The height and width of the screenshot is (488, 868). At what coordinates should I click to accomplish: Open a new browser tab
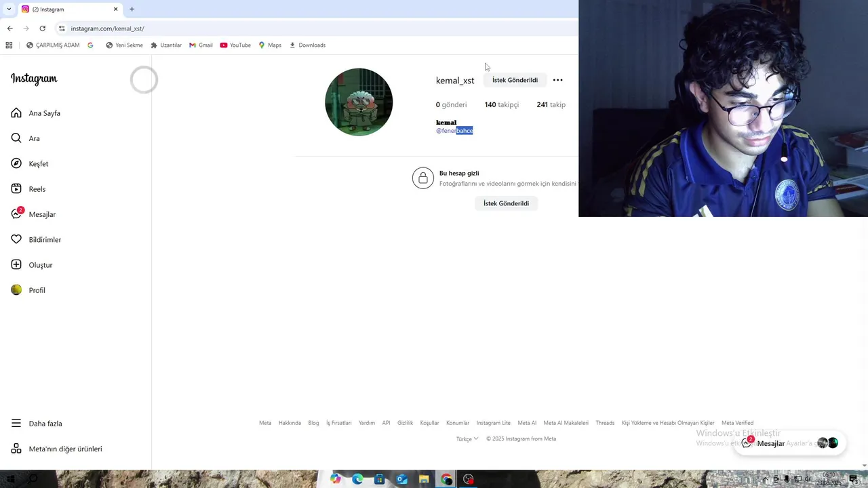(132, 9)
